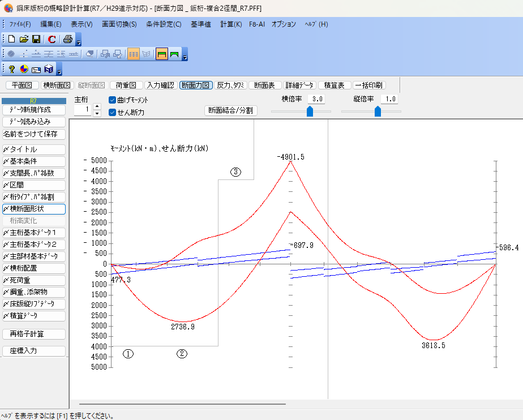Click the grayed-out eraser icon
Viewport: 523px width, 420px height.
tap(89, 54)
